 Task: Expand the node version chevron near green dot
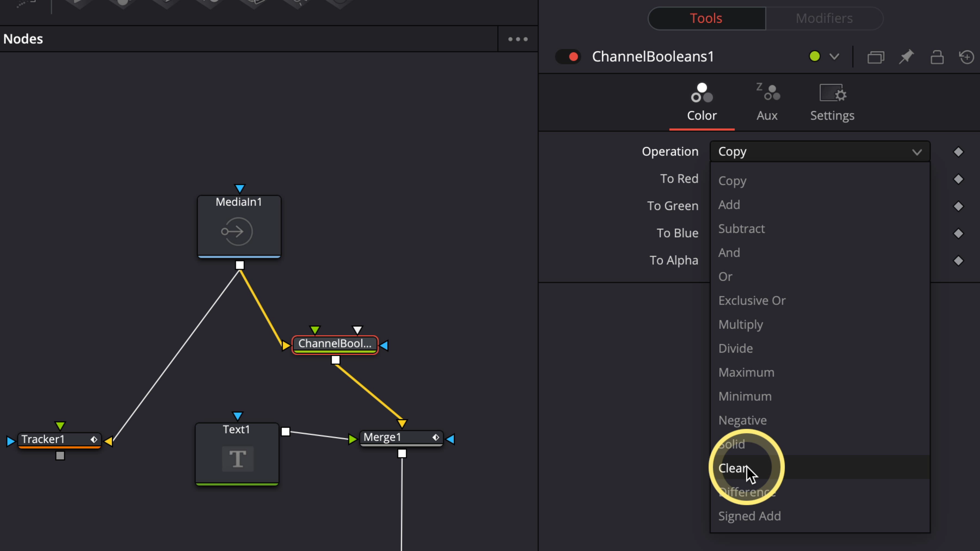834,57
